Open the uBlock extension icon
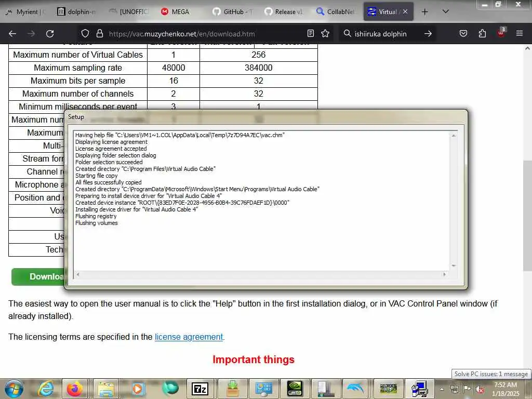 click(x=501, y=33)
